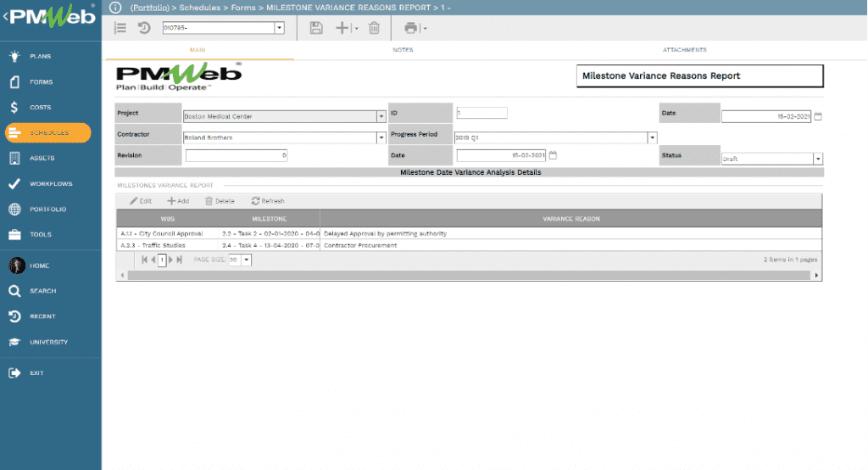Click the Milestone column header
The height and width of the screenshot is (470, 868).
pos(269,218)
